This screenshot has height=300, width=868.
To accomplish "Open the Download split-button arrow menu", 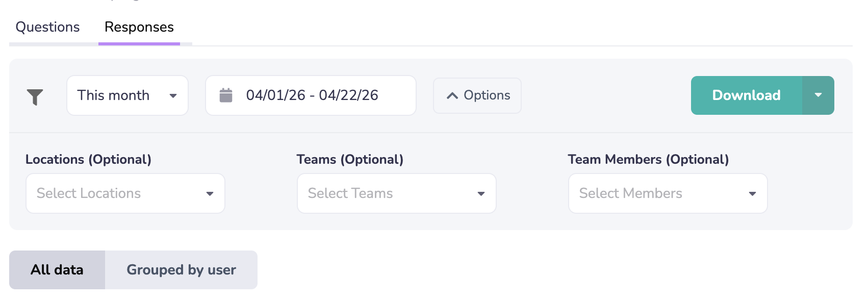I will [x=818, y=95].
